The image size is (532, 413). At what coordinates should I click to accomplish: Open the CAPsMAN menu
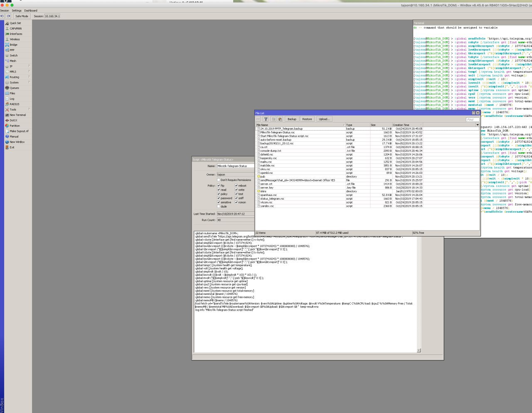pos(16,29)
